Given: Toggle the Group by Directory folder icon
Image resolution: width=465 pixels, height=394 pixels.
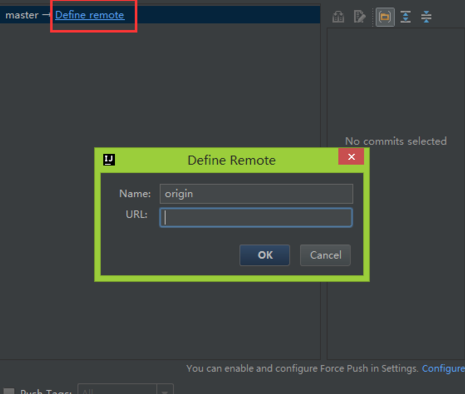Looking at the screenshot, I should tap(385, 17).
